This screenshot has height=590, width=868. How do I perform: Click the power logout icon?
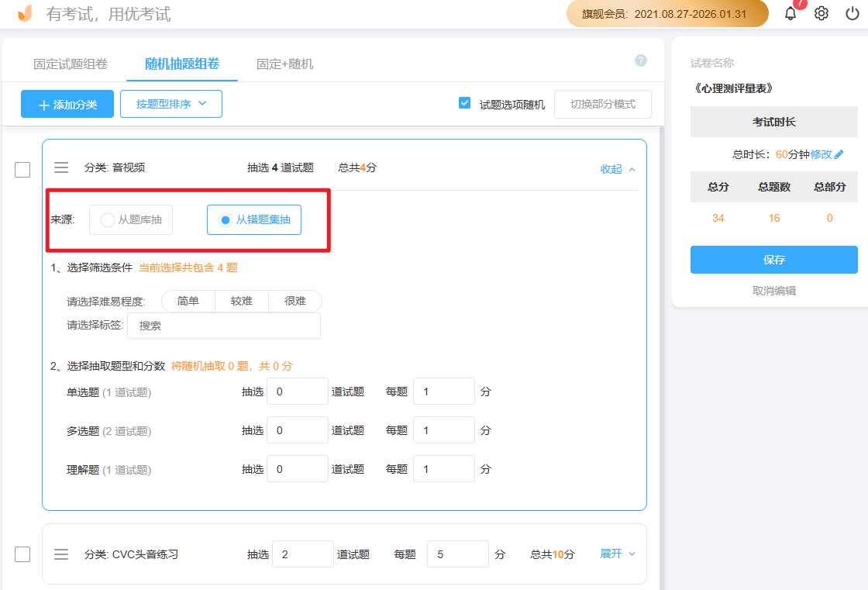coord(851,13)
